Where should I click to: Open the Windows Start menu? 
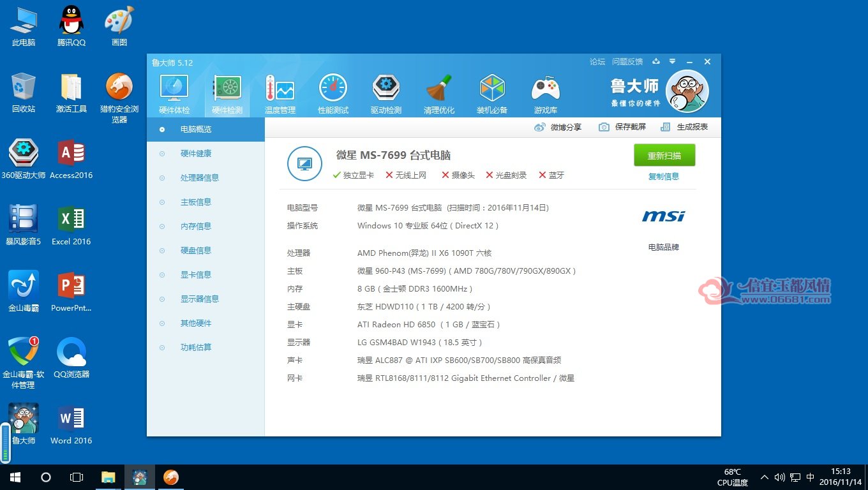click(x=15, y=477)
